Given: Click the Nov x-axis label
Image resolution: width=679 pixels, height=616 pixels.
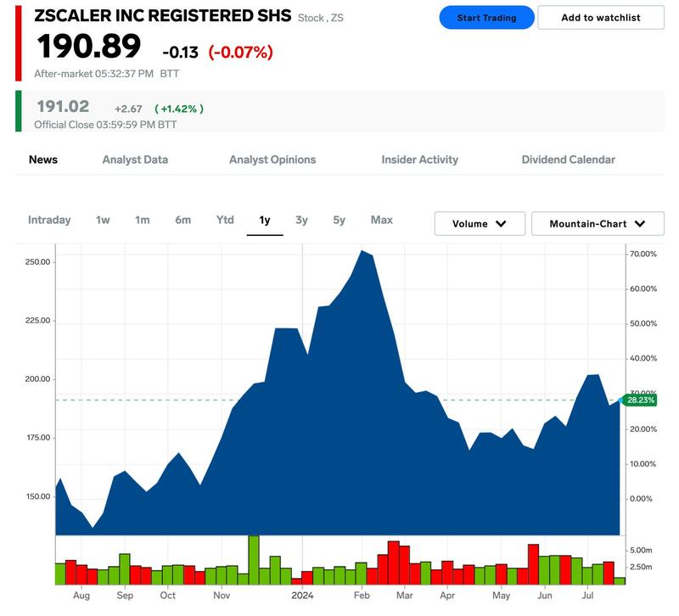Looking at the screenshot, I should pos(222,596).
